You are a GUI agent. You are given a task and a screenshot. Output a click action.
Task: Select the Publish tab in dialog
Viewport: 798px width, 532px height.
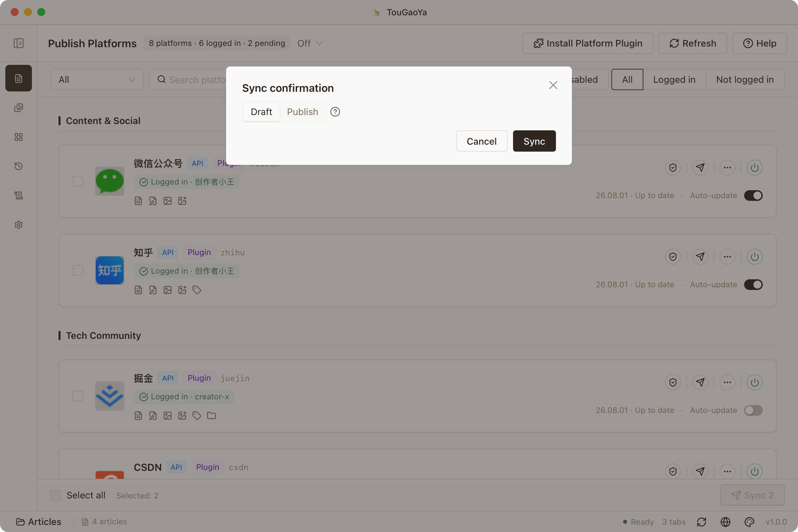click(x=303, y=112)
